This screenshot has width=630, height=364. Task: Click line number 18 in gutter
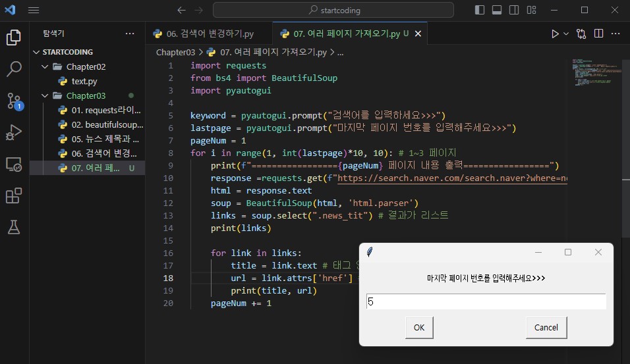[x=168, y=278]
